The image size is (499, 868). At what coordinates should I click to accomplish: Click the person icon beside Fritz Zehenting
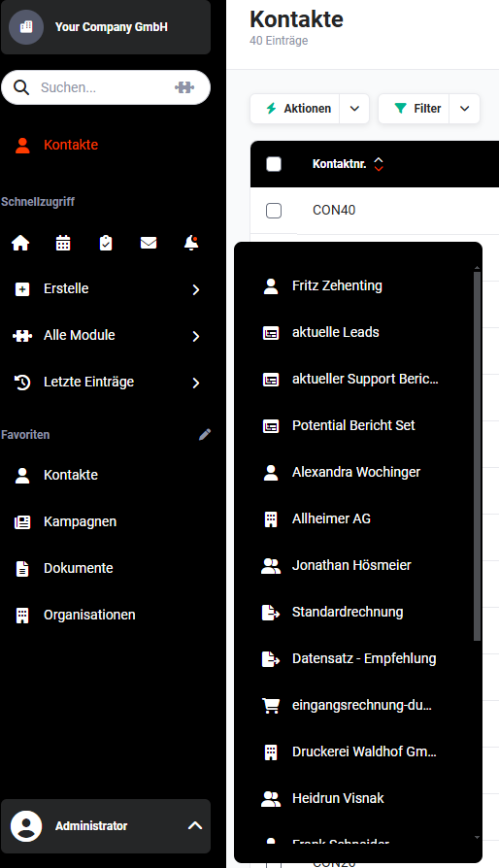click(x=271, y=286)
